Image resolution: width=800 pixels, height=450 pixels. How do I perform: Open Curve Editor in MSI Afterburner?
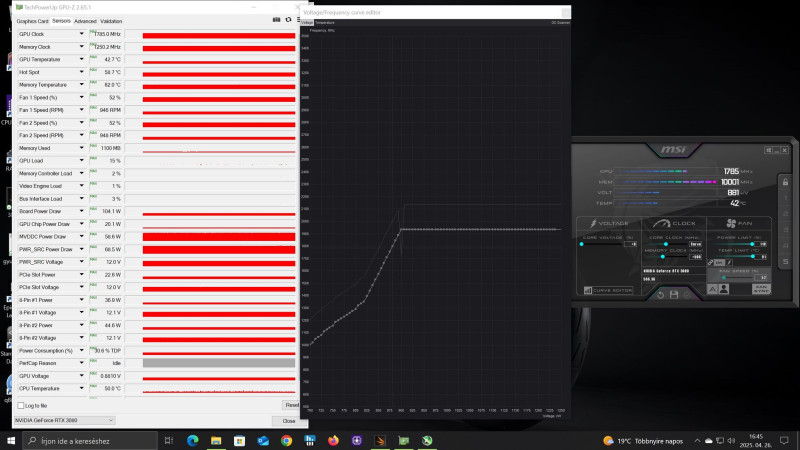[608, 290]
